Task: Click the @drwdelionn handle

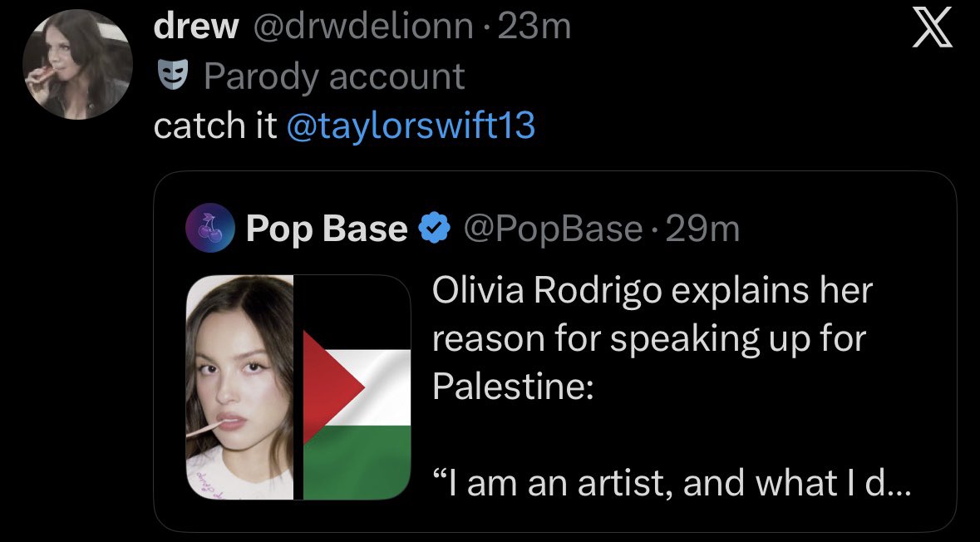Action: [362, 27]
